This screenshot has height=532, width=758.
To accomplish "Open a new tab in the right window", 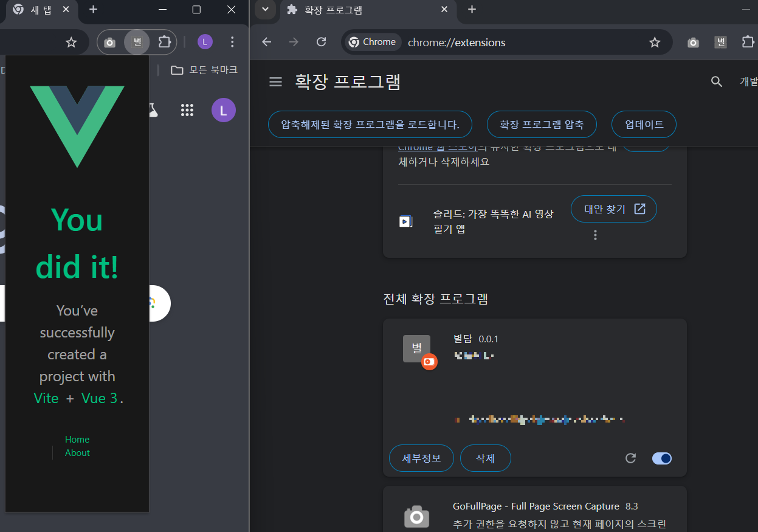I will (472, 9).
